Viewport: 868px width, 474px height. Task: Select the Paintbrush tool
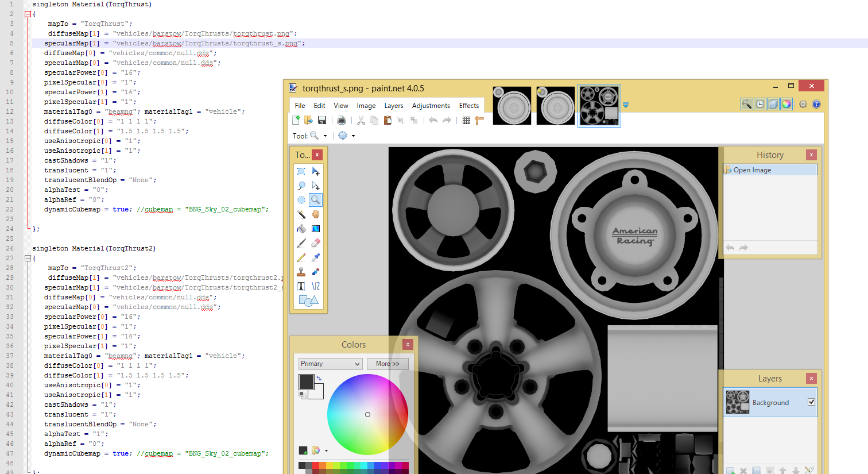[x=301, y=243]
